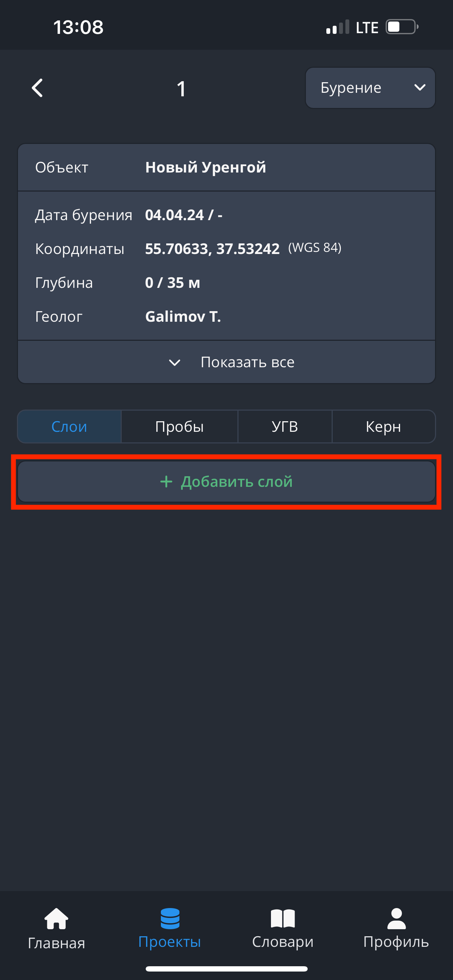Tap the battery status icon
The height and width of the screenshot is (980, 453).
401,27
